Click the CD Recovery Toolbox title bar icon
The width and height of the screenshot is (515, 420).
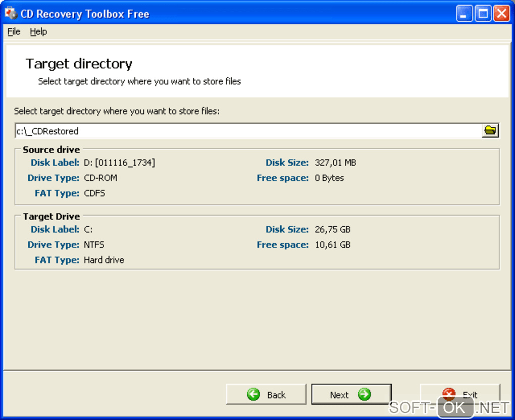[x=11, y=14]
